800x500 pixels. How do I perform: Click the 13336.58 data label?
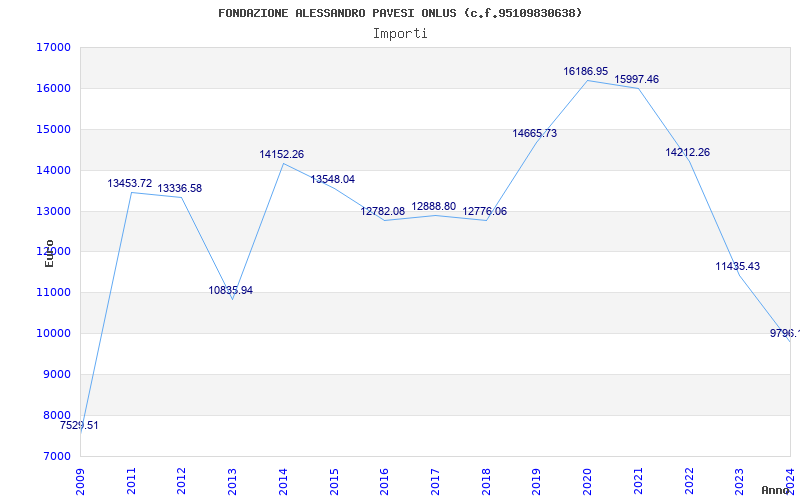click(x=180, y=189)
